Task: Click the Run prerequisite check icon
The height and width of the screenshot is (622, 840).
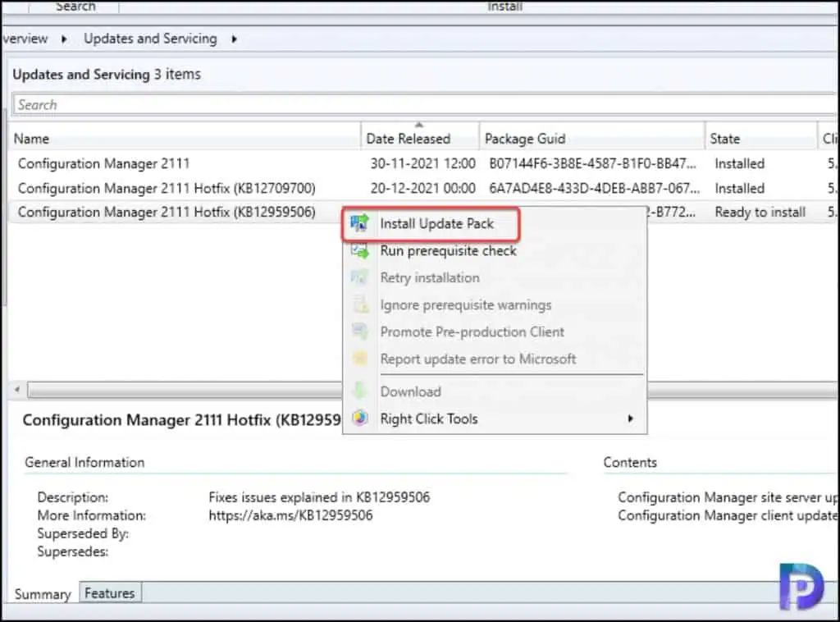Action: click(x=359, y=251)
